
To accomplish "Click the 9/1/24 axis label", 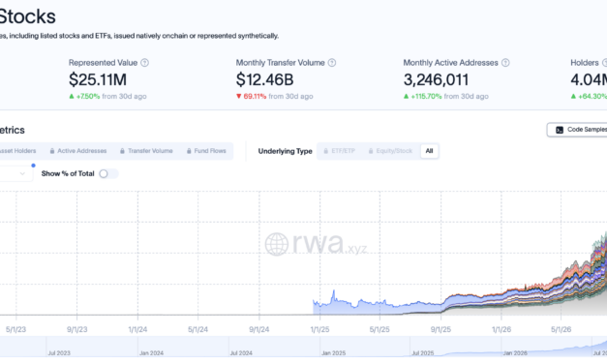I will [259, 329].
